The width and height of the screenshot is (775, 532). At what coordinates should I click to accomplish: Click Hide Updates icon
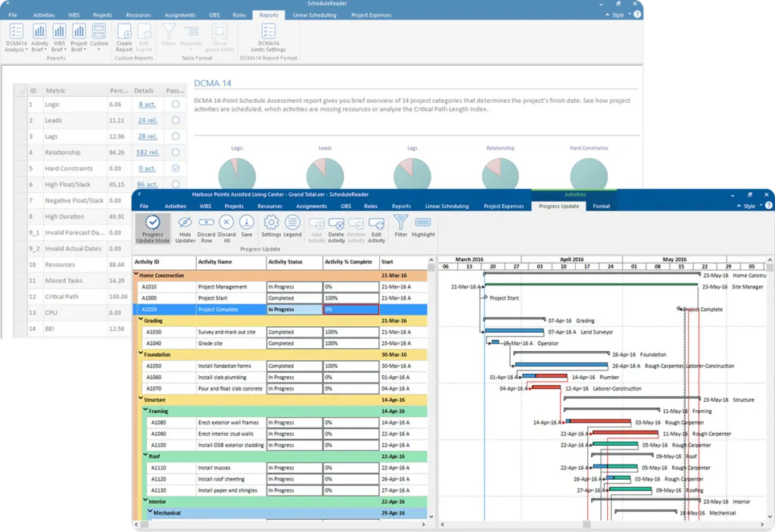[x=185, y=229]
